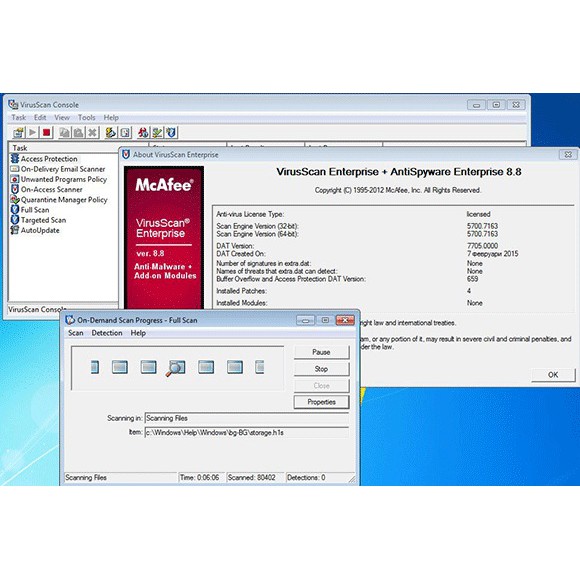The image size is (580, 580).
Task: Click the Delete X toolbar icon
Action: 92,132
